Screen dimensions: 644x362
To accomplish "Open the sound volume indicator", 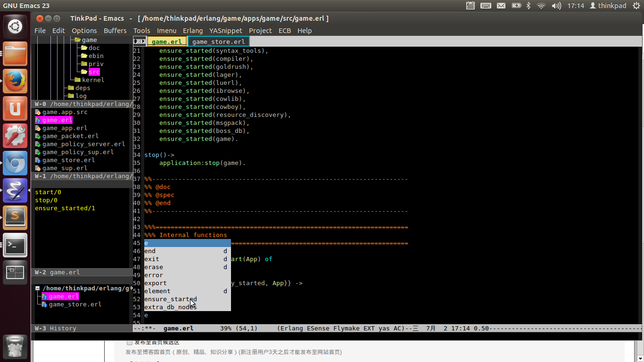I will [556, 6].
